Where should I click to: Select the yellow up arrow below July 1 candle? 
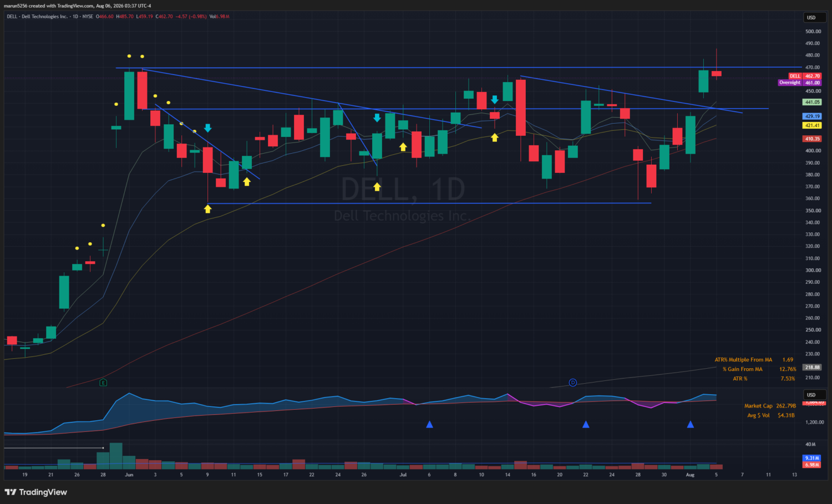(403, 147)
